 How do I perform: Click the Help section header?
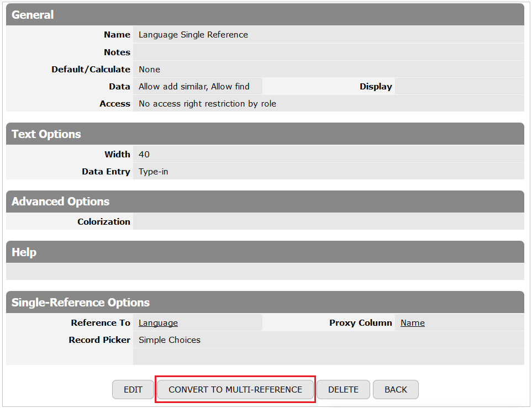click(x=265, y=252)
